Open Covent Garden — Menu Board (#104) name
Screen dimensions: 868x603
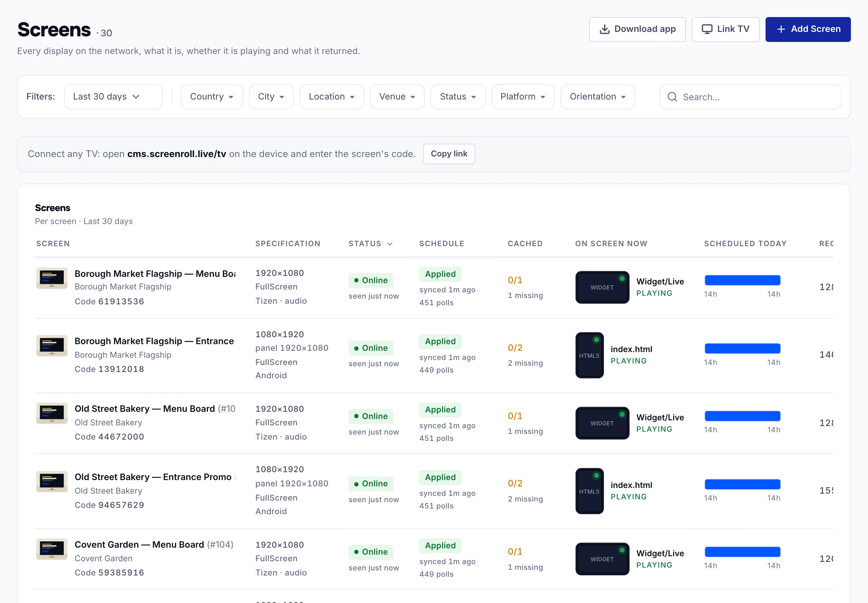pos(154,545)
